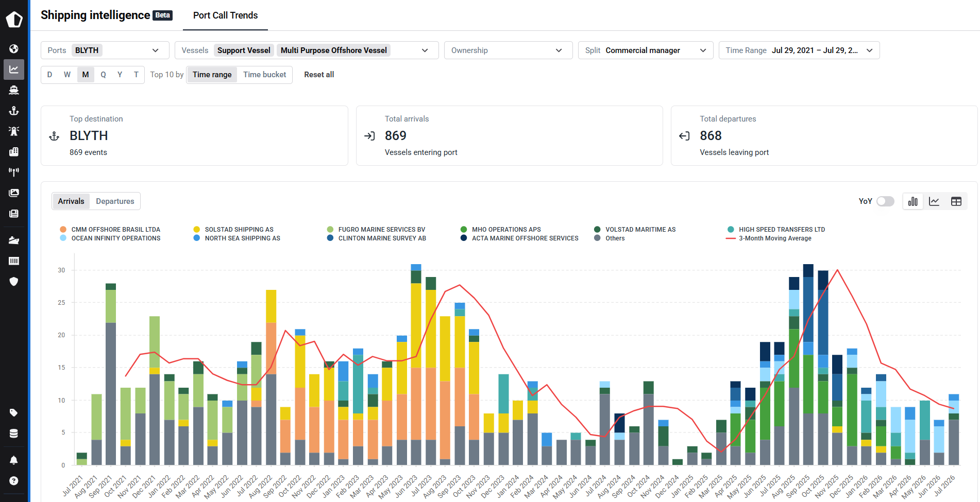Open the cargo ship icon in sidebar

coord(14,240)
